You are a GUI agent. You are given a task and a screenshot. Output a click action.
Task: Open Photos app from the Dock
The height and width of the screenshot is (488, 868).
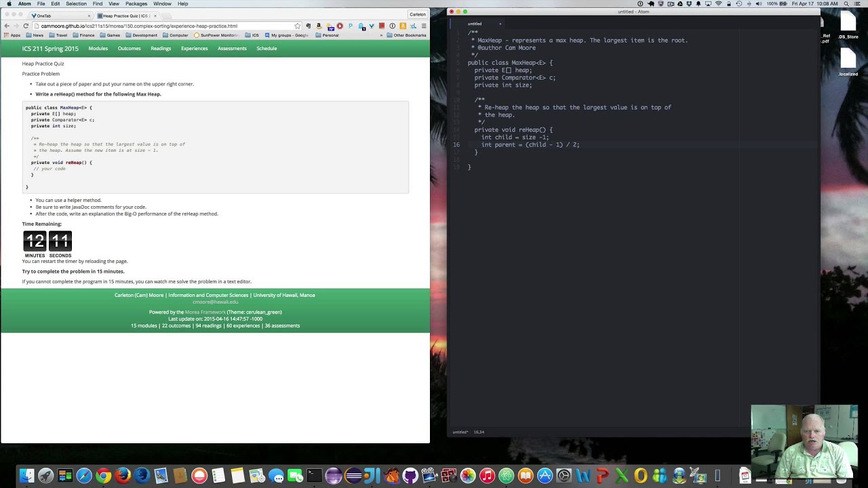tap(468, 476)
